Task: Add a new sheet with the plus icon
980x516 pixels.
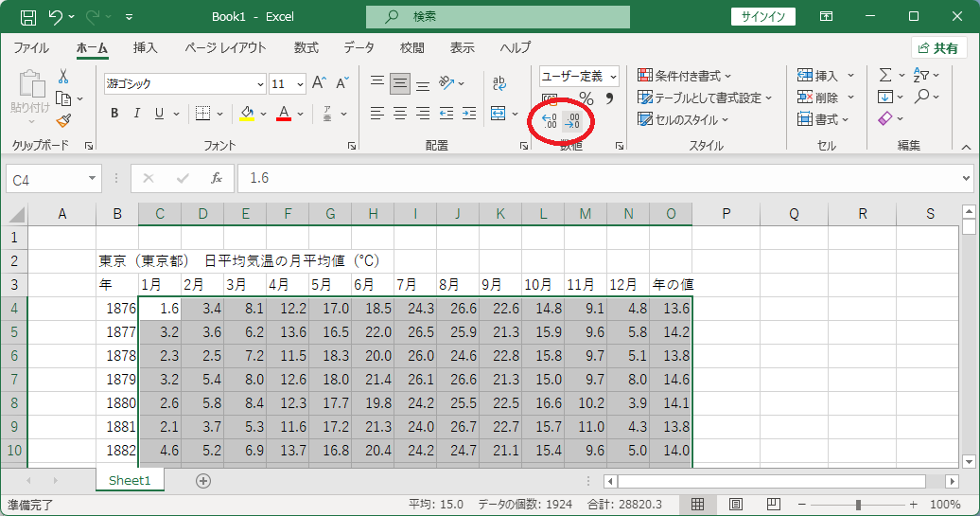Action: click(x=203, y=480)
